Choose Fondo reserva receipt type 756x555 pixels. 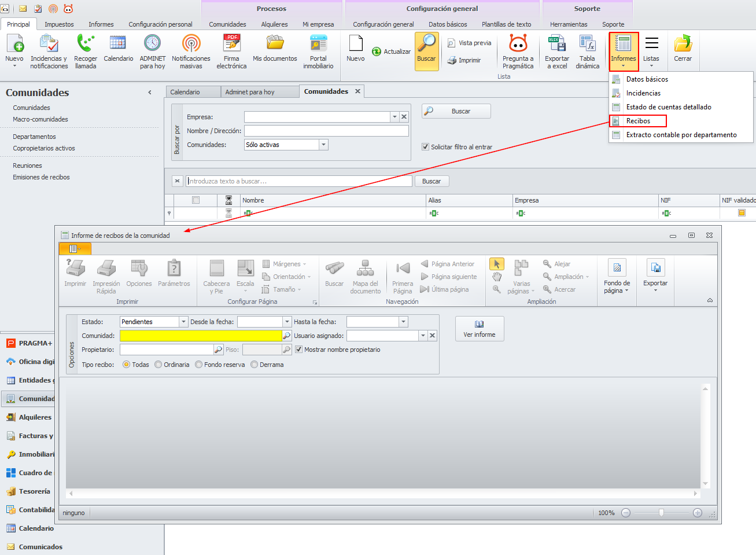pos(198,365)
